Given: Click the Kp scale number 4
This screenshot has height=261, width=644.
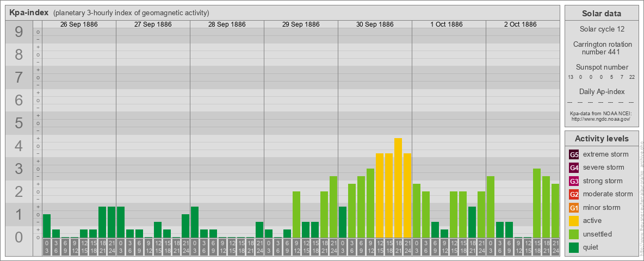Looking at the screenshot, I should (19, 146).
